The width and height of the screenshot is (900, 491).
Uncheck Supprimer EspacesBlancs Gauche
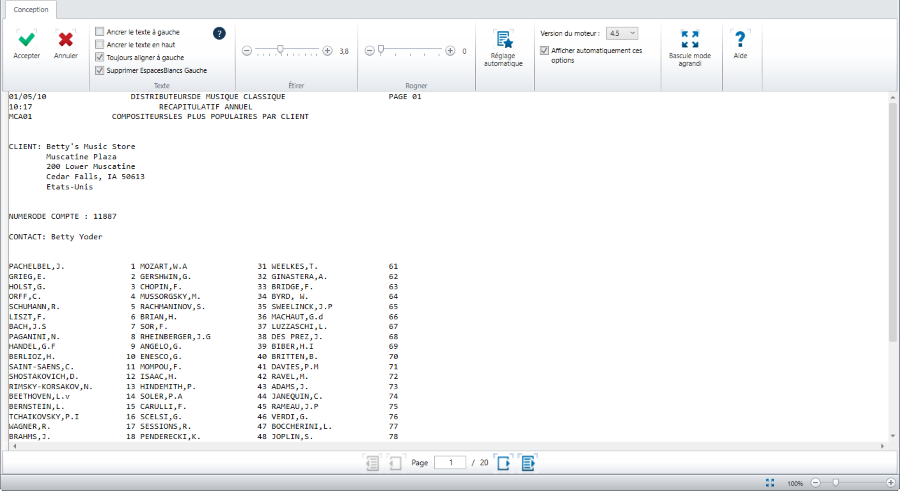(x=99, y=71)
